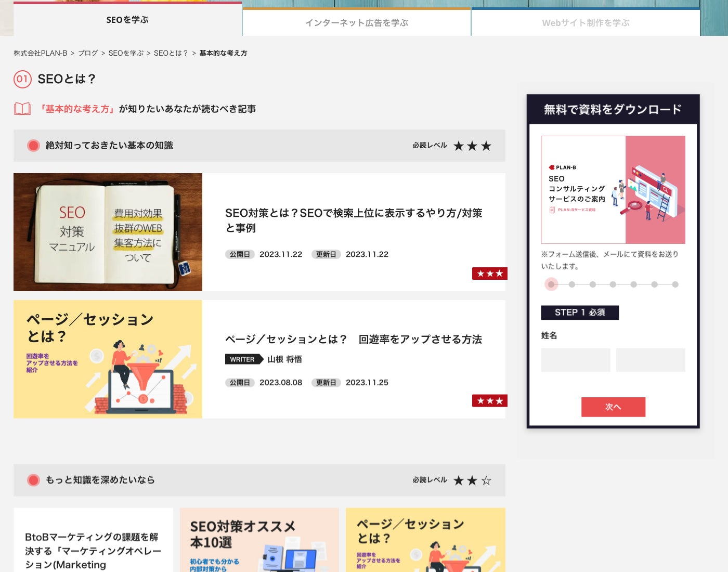728x572 pixels.
Task: Click the 無料で資料をダウンロード header
Action: pyautogui.click(x=613, y=109)
